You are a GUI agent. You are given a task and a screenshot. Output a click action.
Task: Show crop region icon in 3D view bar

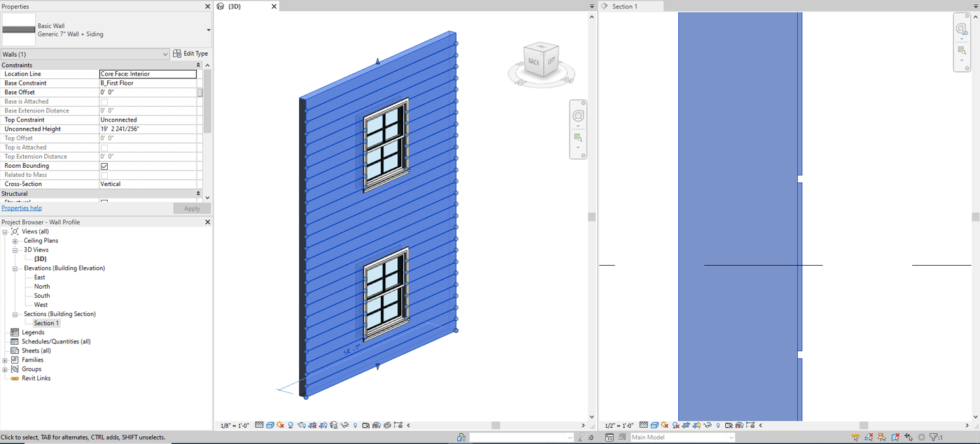click(323, 425)
